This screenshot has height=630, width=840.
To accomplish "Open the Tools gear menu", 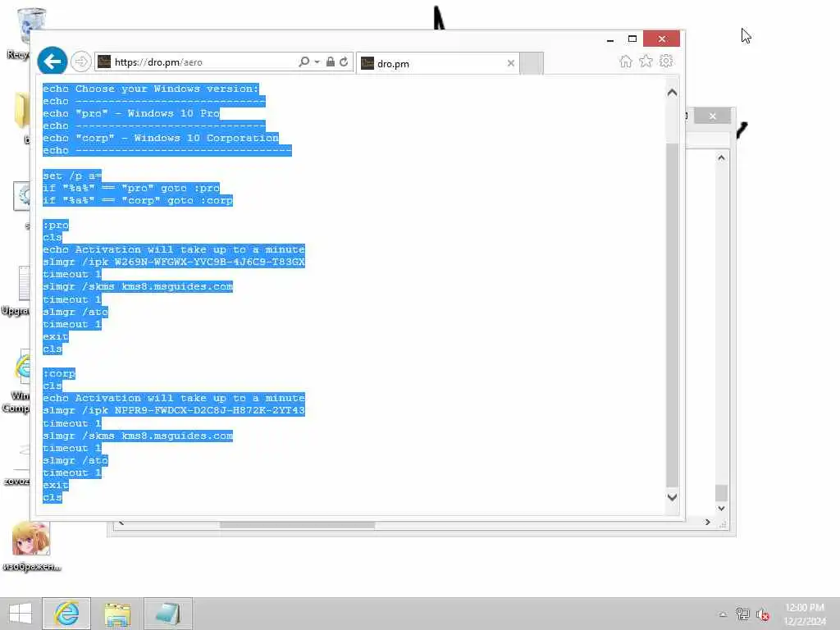I will click(666, 61).
